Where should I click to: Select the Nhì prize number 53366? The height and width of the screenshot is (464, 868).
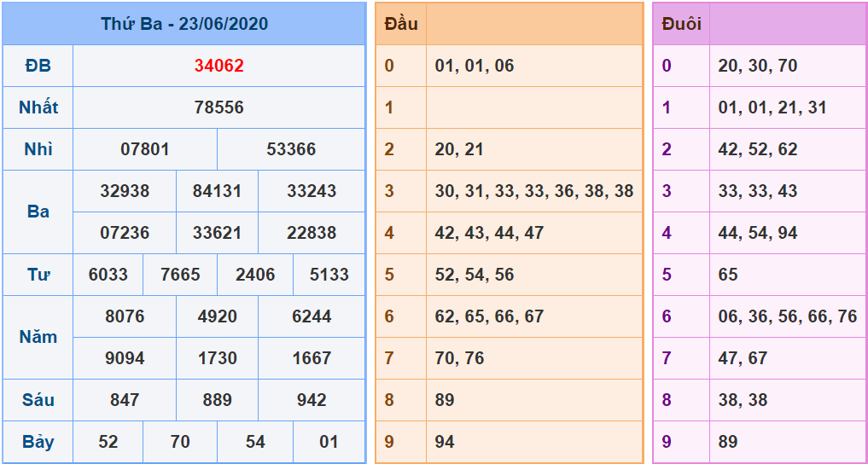pyautogui.click(x=291, y=149)
